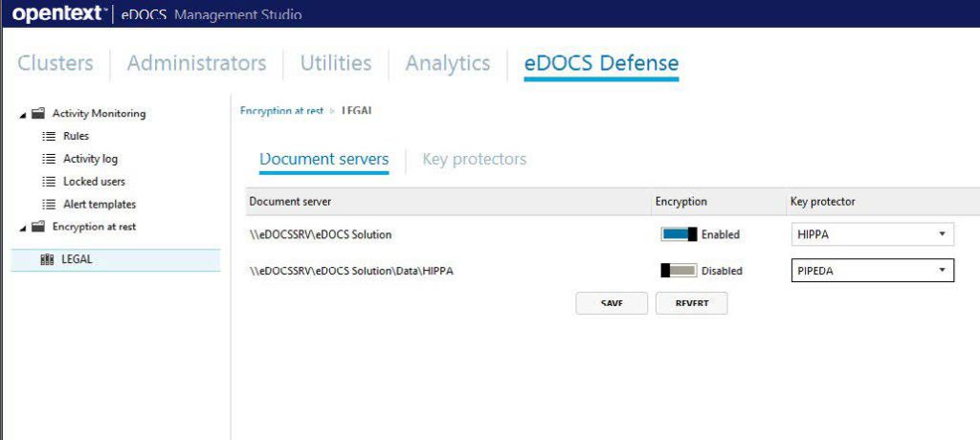Switch to the Key protectors tab
The image size is (980, 440).
[x=475, y=160]
